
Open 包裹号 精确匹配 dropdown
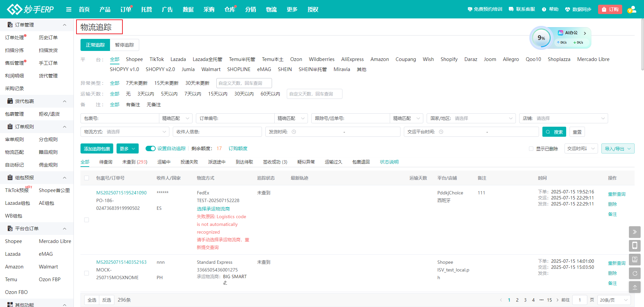pyautogui.click(x=175, y=118)
